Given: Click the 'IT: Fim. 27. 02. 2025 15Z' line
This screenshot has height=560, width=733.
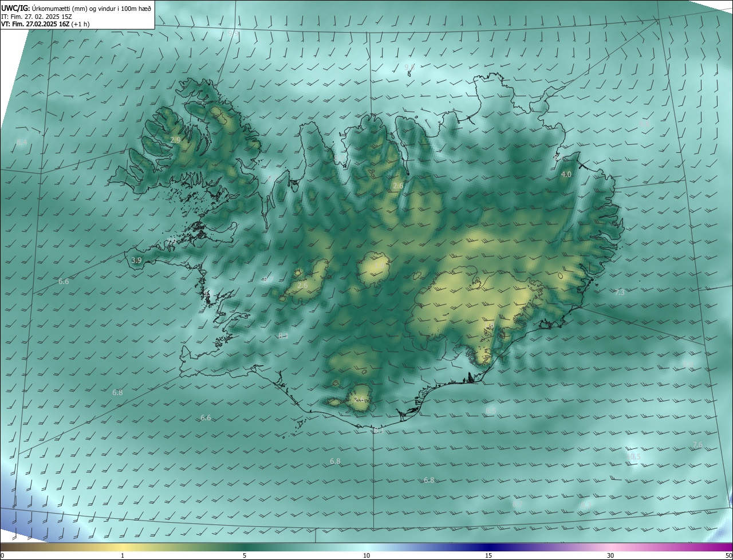Looking at the screenshot, I should tap(37, 17).
